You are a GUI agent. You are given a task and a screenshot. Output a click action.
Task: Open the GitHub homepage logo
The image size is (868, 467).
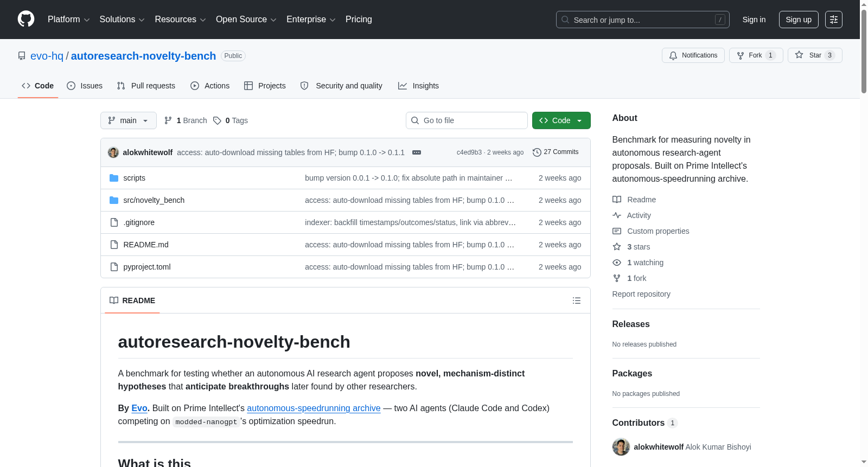(26, 19)
